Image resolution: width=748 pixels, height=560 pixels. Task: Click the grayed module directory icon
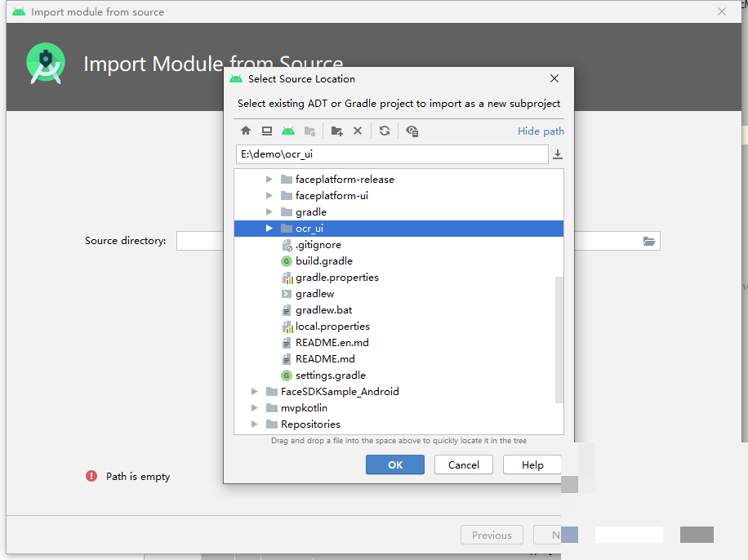[309, 131]
